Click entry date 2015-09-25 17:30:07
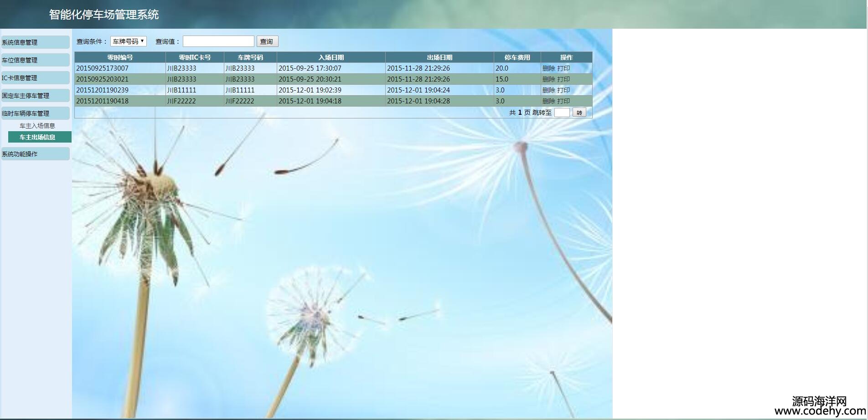868x420 pixels. click(331, 68)
